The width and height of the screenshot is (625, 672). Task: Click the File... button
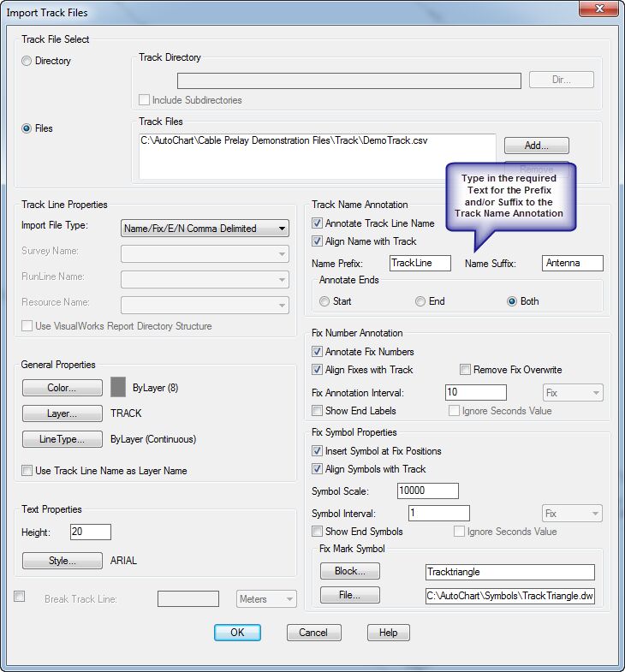(350, 595)
